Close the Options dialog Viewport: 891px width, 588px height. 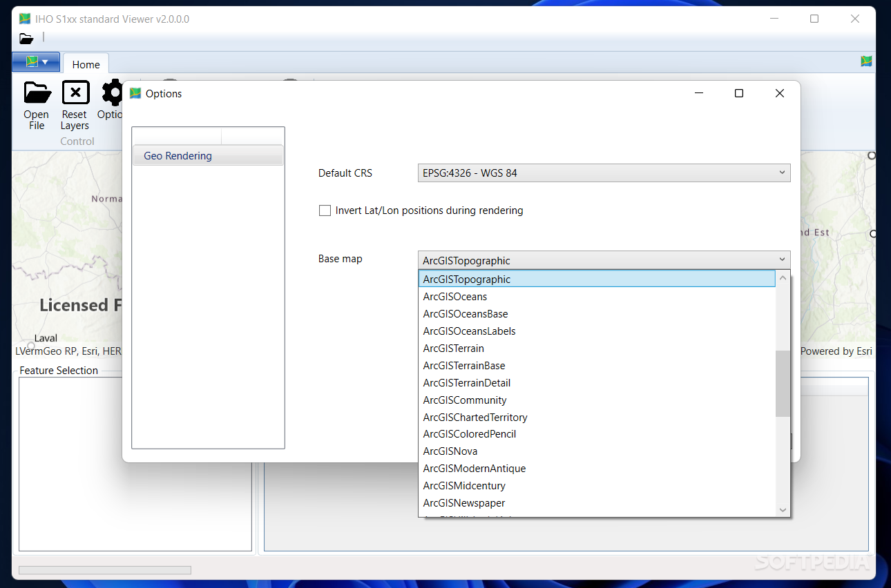pyautogui.click(x=780, y=93)
